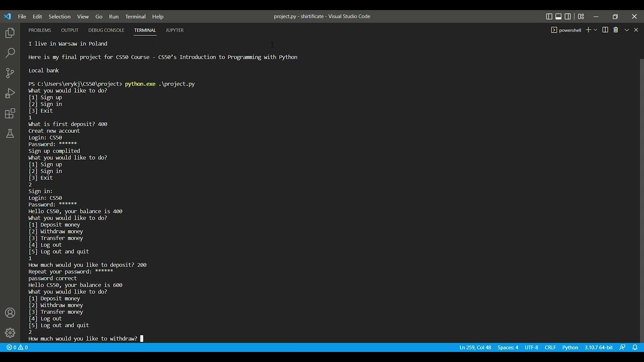Image resolution: width=644 pixels, height=362 pixels.
Task: Click 'Hello CS50, your balance is 400'
Action: (75, 211)
